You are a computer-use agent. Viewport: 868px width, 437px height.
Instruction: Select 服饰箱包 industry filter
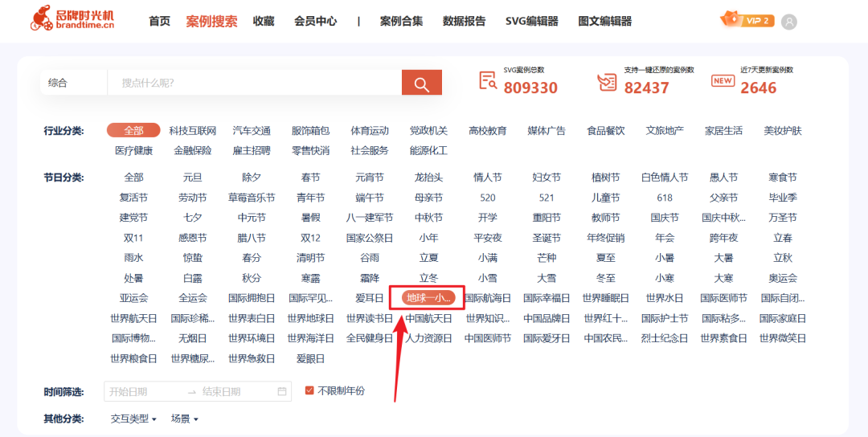tap(310, 131)
